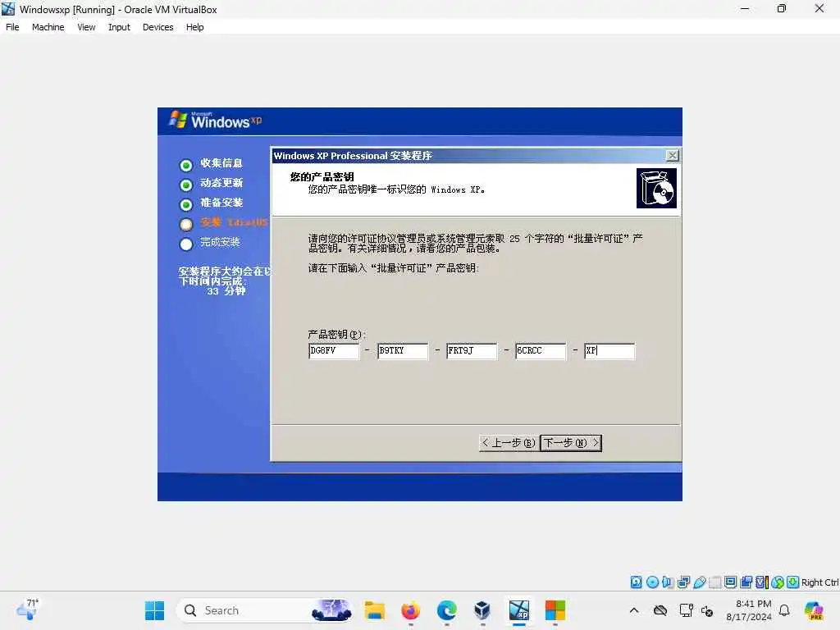Click the taskbar Search box

(x=265, y=610)
